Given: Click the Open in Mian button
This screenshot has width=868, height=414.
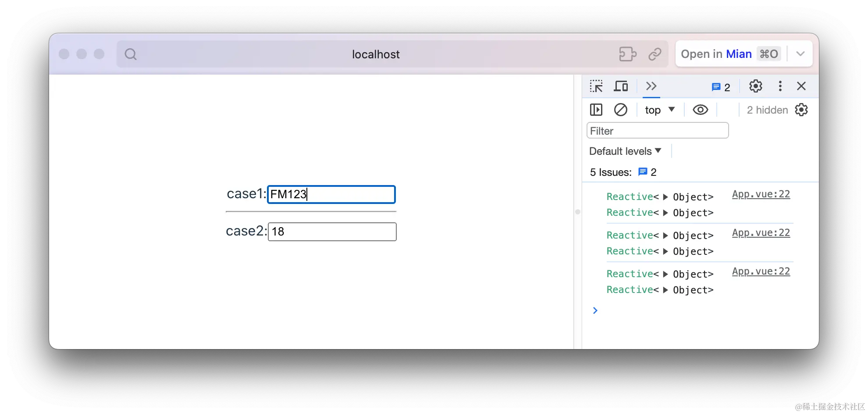Looking at the screenshot, I should (x=730, y=54).
